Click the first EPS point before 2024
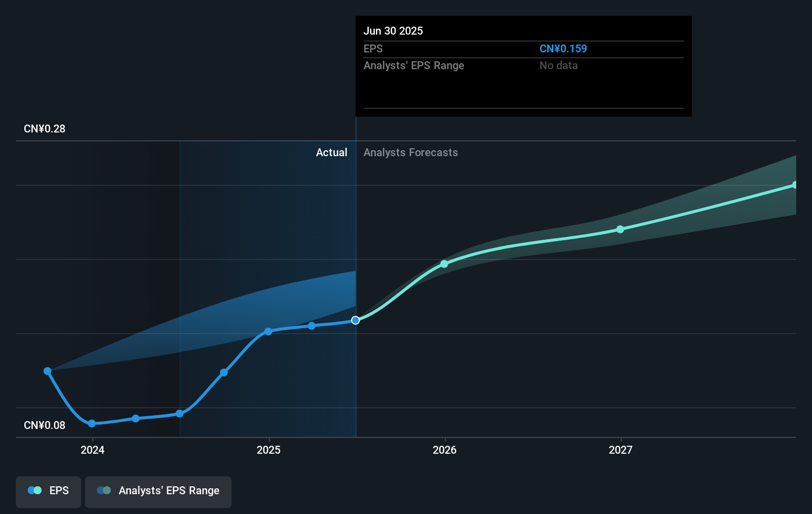Viewport: 812px width, 514px height. [47, 371]
